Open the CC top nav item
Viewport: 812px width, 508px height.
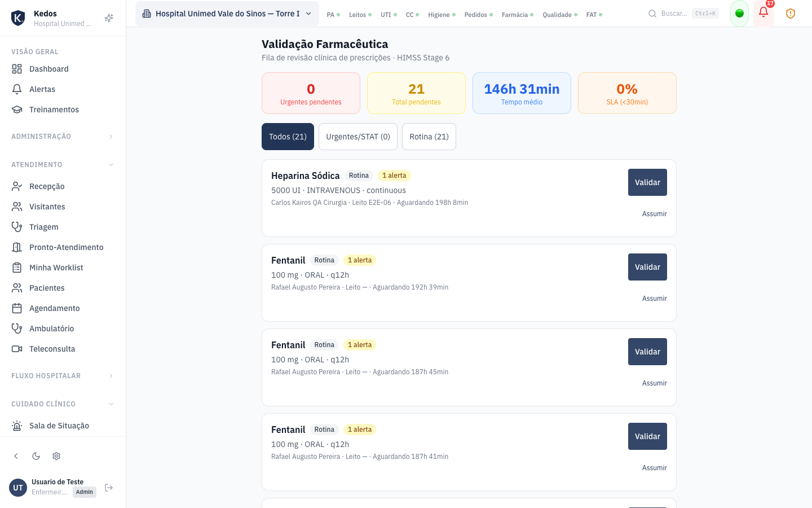coord(412,15)
